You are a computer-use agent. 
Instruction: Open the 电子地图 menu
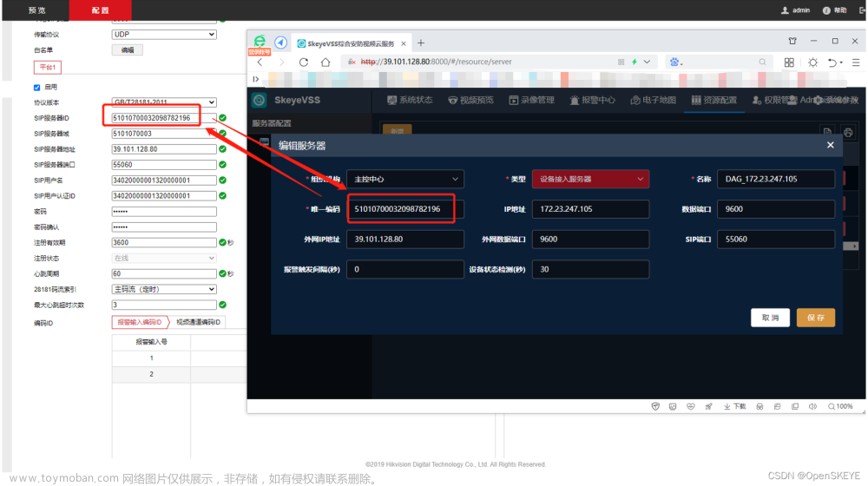point(654,100)
